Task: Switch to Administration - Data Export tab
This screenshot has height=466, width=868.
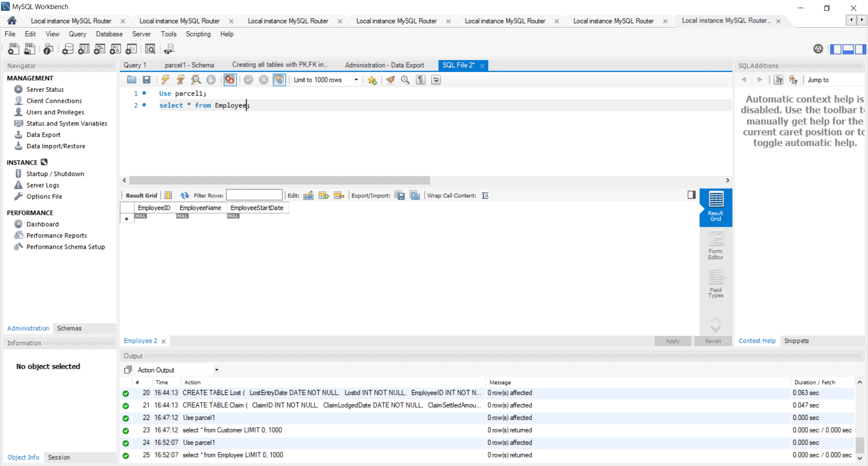Action: [x=384, y=65]
